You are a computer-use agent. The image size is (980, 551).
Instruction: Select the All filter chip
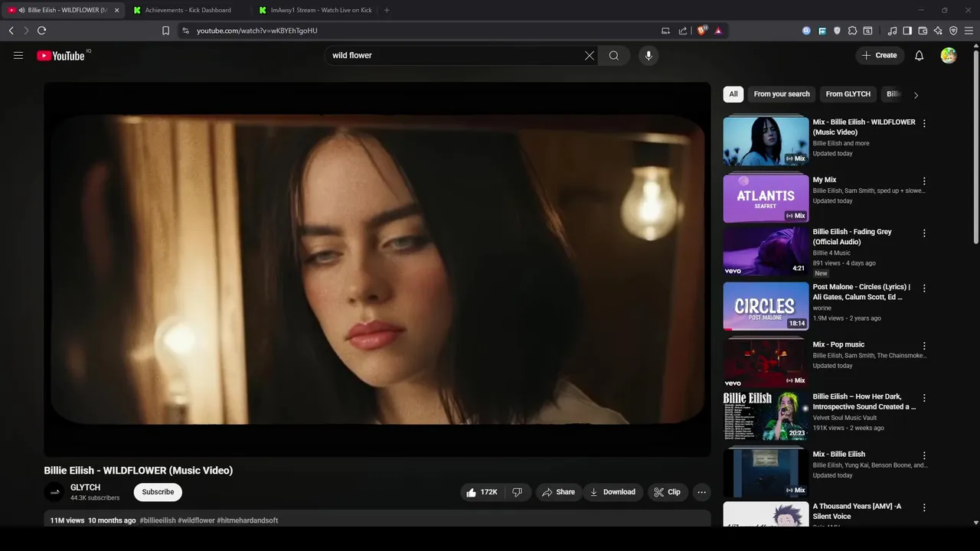pos(733,94)
